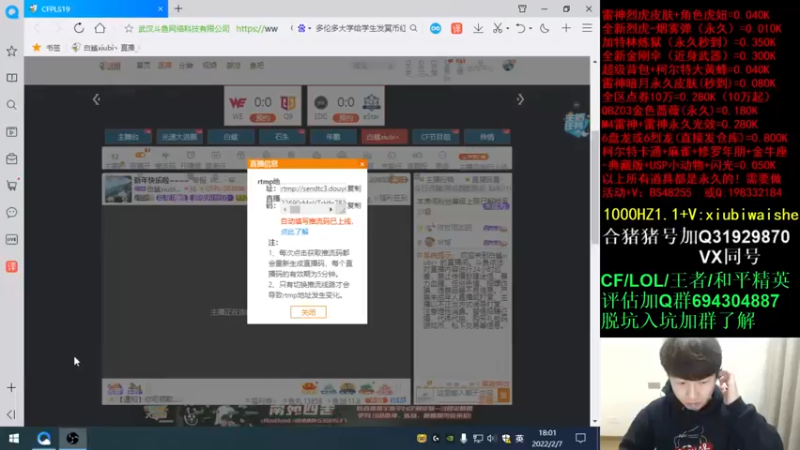Copy the stream key with 复制
The image size is (800, 450).
pos(354,205)
